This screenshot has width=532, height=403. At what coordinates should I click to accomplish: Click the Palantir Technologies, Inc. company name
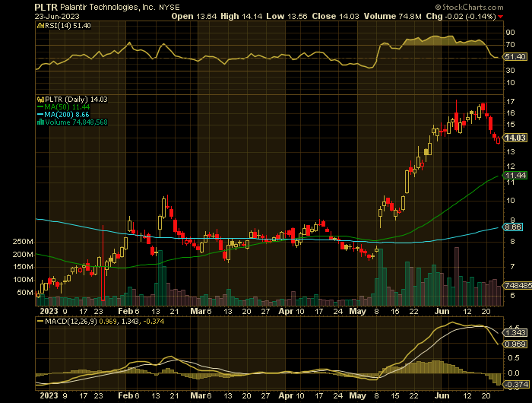(108, 7)
